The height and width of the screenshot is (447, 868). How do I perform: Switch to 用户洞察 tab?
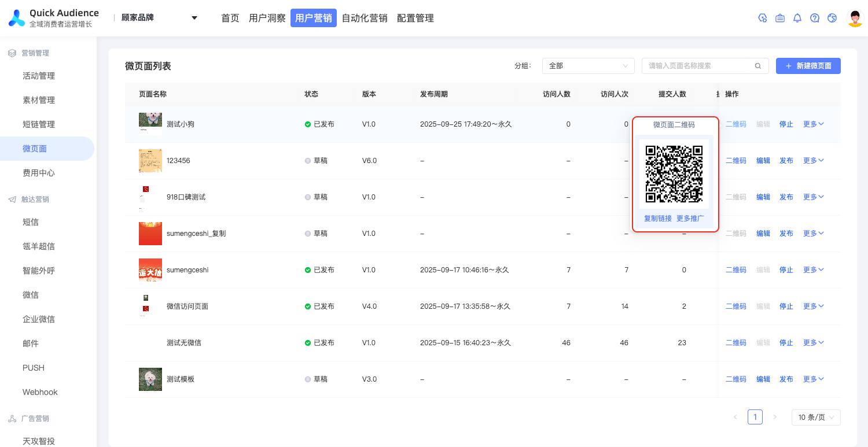[267, 18]
